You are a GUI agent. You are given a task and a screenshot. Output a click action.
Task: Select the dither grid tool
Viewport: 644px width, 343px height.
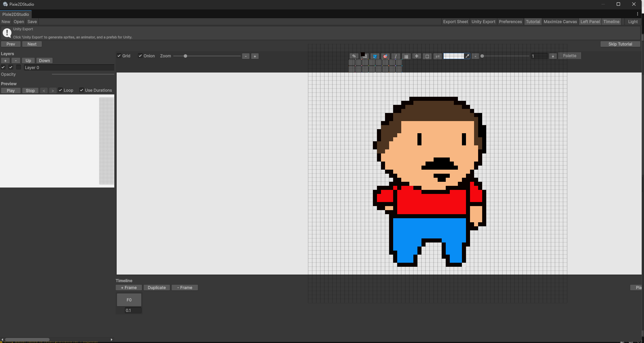tap(406, 56)
